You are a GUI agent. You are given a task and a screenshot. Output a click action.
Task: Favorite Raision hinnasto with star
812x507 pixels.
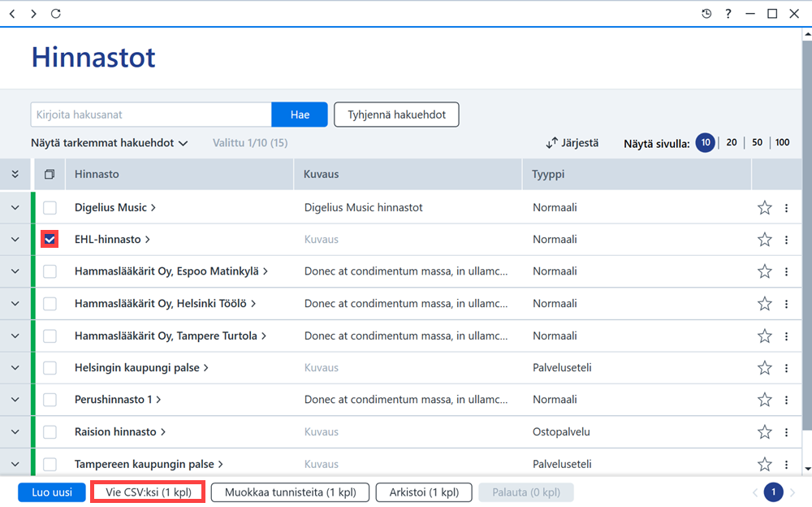[765, 431]
